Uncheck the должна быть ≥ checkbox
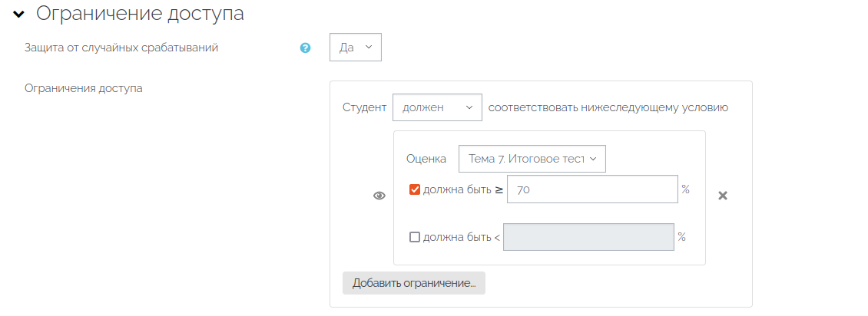 pos(415,189)
